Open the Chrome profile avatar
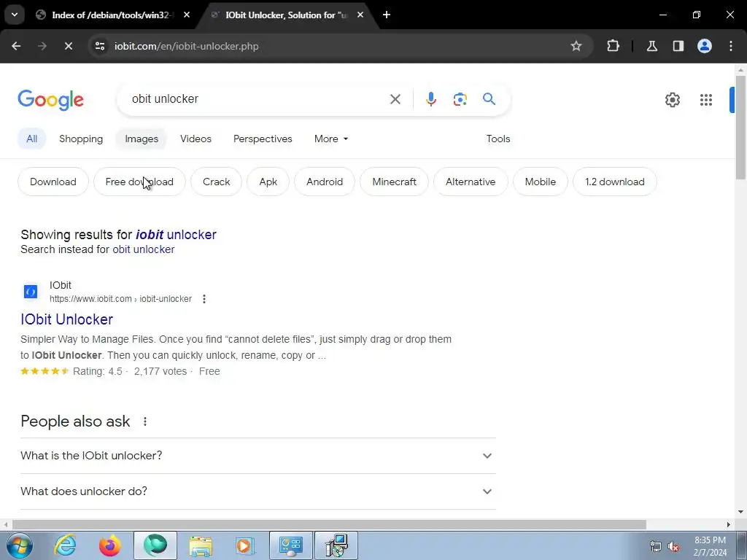The width and height of the screenshot is (747, 560). point(704,46)
